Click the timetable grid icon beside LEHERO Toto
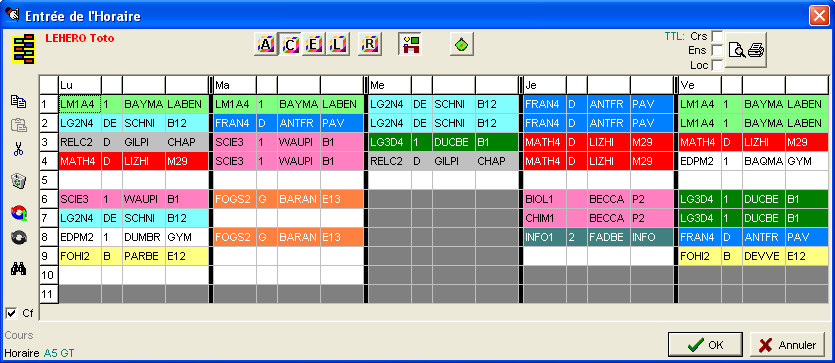Screen dimensions: 835x363 click(23, 49)
